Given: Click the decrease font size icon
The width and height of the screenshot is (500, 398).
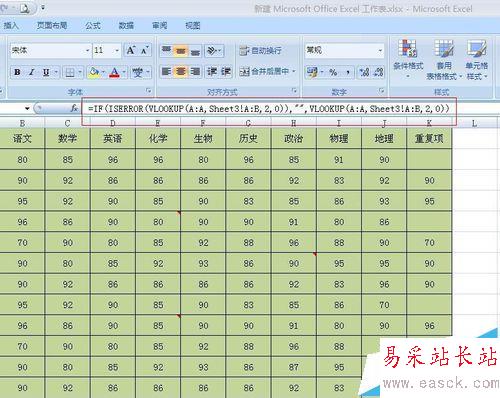Looking at the screenshot, I should click(x=144, y=51).
